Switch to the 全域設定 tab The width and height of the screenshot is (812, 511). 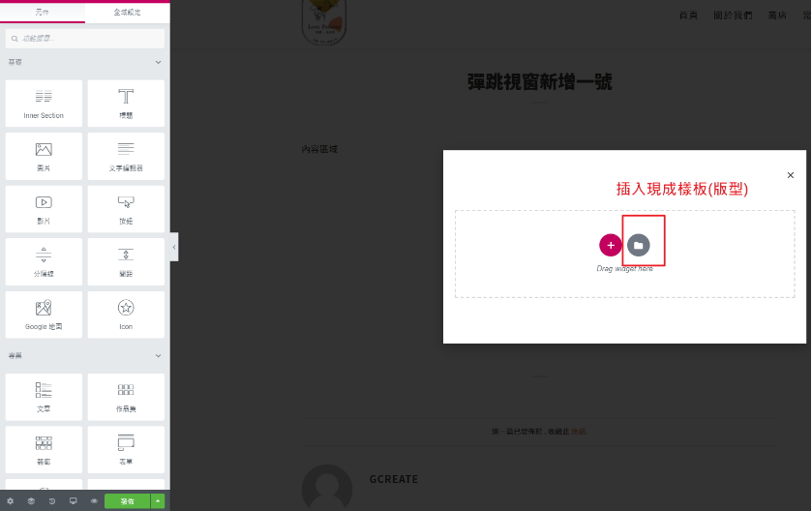tap(127, 11)
